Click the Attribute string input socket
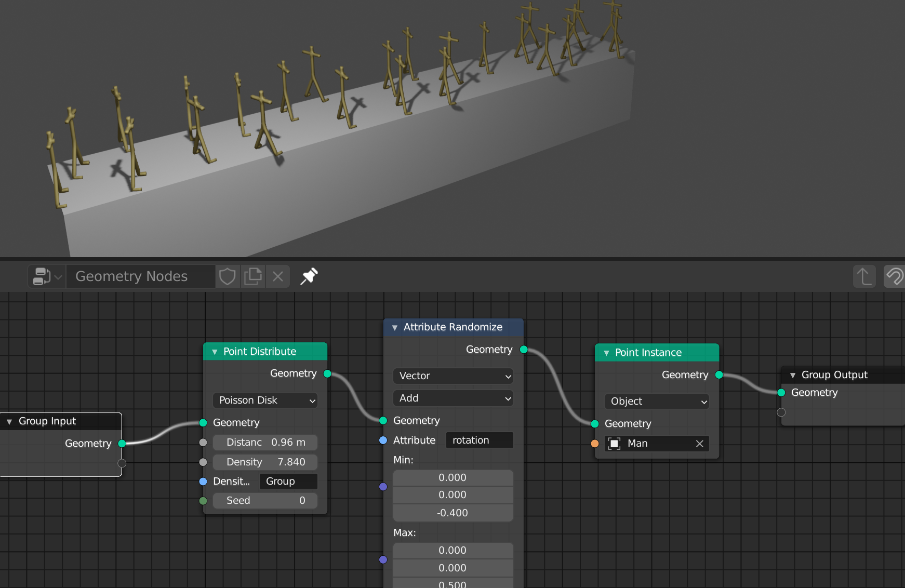 [x=383, y=440]
